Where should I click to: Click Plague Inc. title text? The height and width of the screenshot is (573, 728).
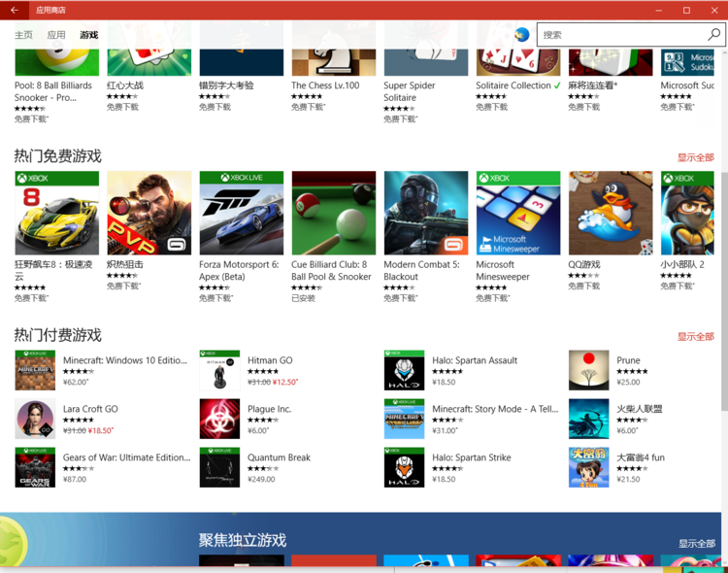(269, 409)
